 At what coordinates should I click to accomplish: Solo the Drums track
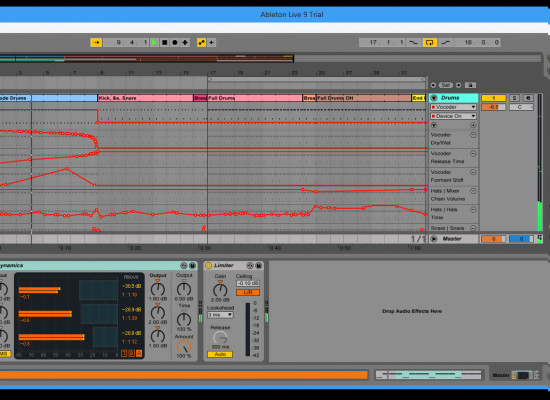(514, 98)
